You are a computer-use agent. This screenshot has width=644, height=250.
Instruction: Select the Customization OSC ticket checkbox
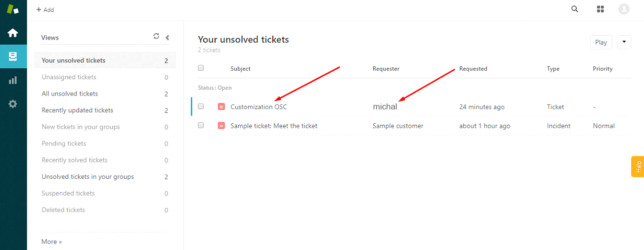pos(201,106)
